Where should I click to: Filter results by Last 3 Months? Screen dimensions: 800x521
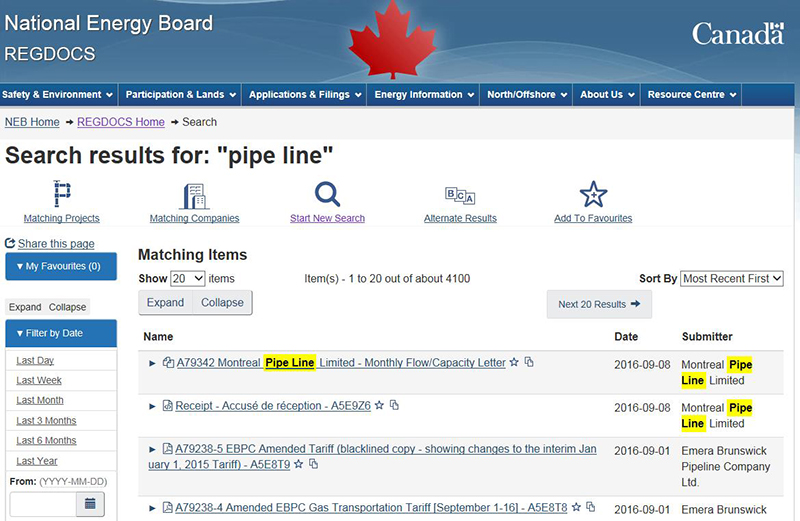point(46,421)
